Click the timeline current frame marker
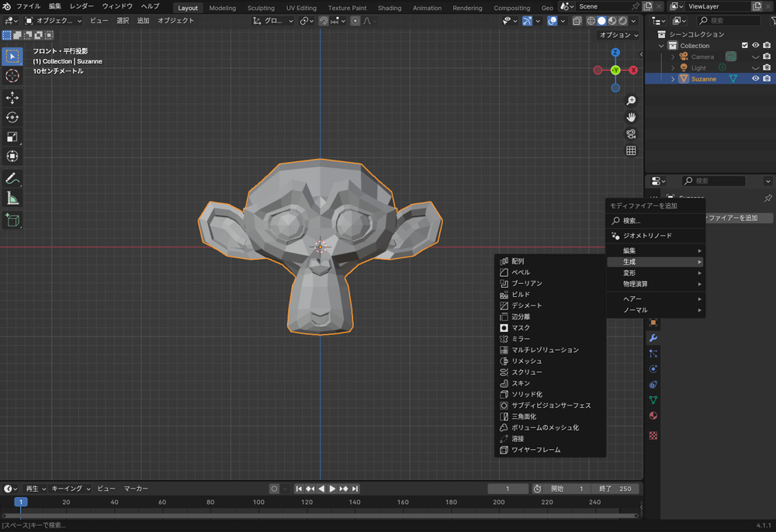This screenshot has width=776, height=532. point(22,503)
